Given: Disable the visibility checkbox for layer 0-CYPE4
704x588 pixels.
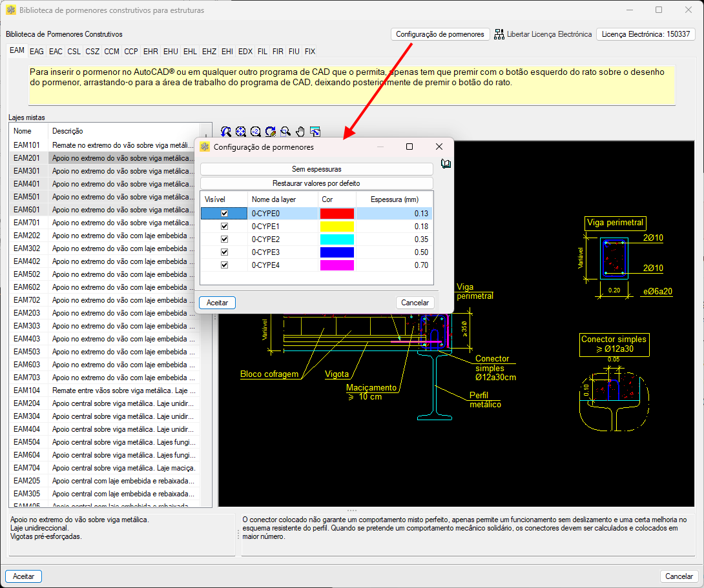Looking at the screenshot, I should (x=224, y=265).
